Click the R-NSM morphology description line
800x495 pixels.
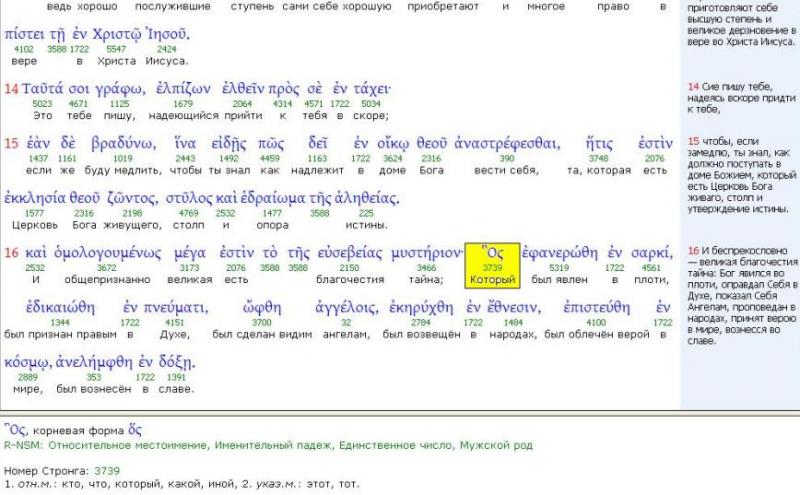268,445
